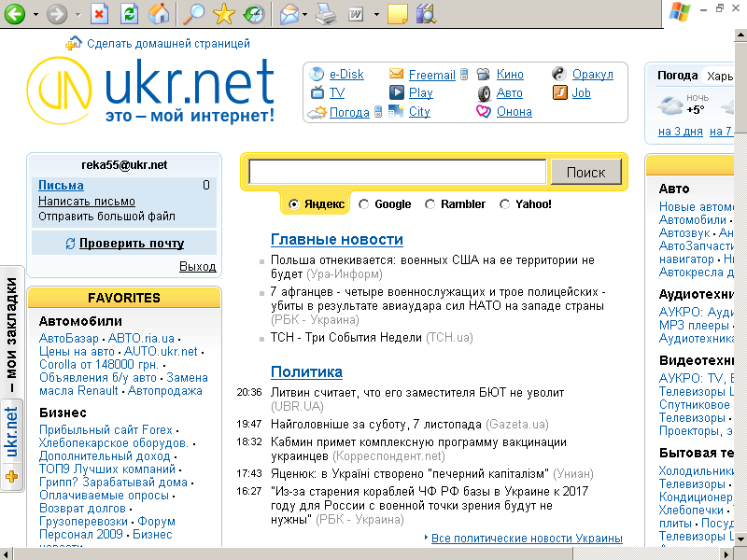Click the Написать письмо link

[87, 202]
